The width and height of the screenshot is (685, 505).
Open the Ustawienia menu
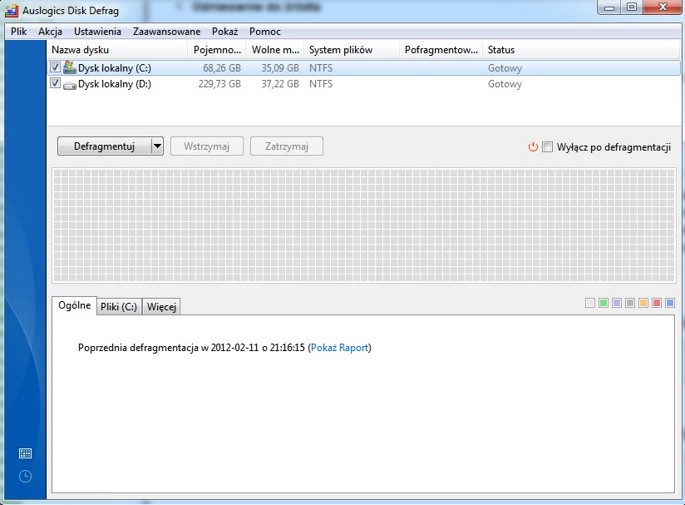(x=97, y=31)
